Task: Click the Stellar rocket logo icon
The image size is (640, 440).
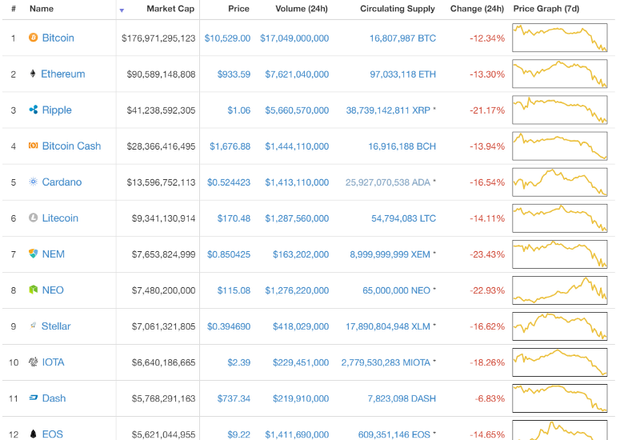Action: 33,326
